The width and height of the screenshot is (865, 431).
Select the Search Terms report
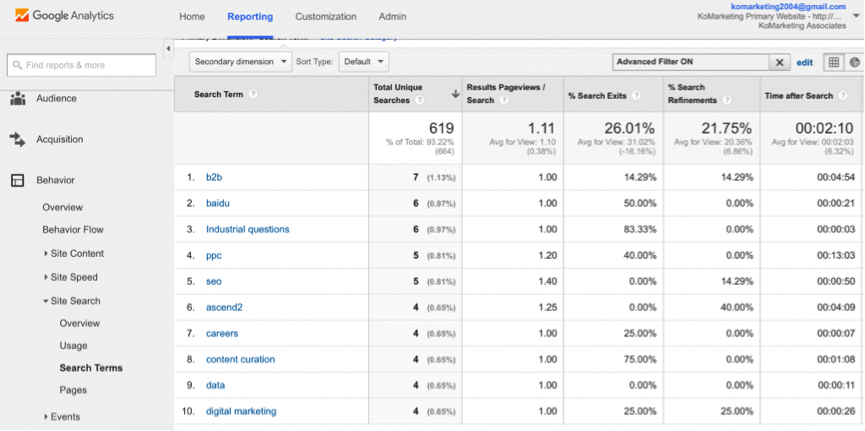click(91, 368)
